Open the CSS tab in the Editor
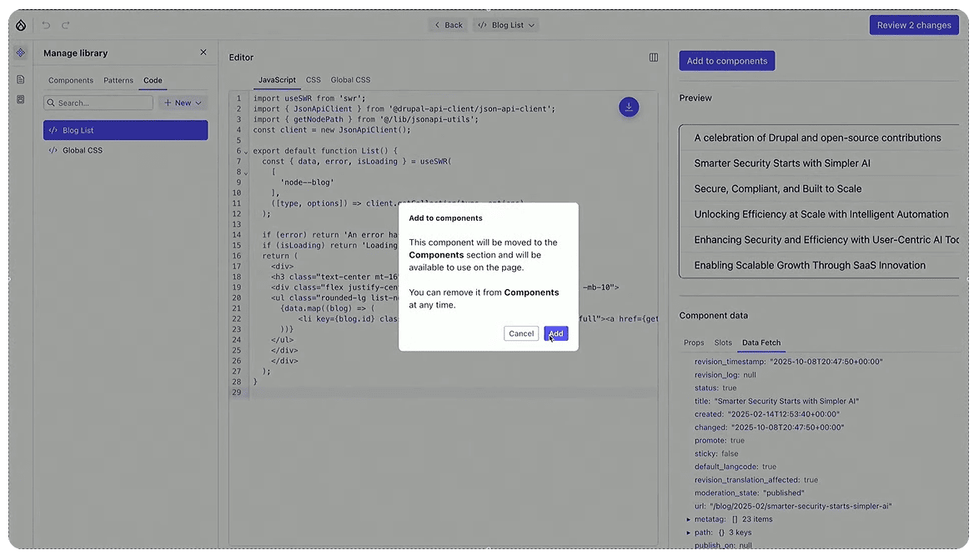This screenshot has width=979, height=560. (313, 79)
